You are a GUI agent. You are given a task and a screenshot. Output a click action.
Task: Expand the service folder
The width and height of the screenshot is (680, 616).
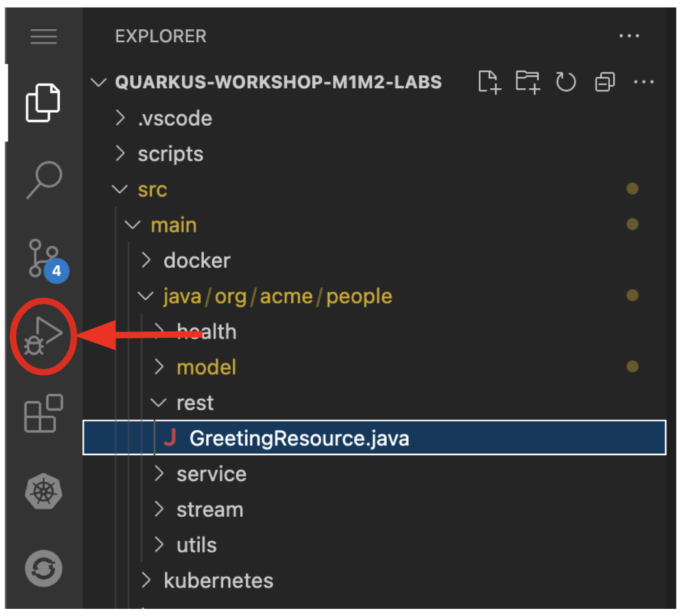[211, 474]
